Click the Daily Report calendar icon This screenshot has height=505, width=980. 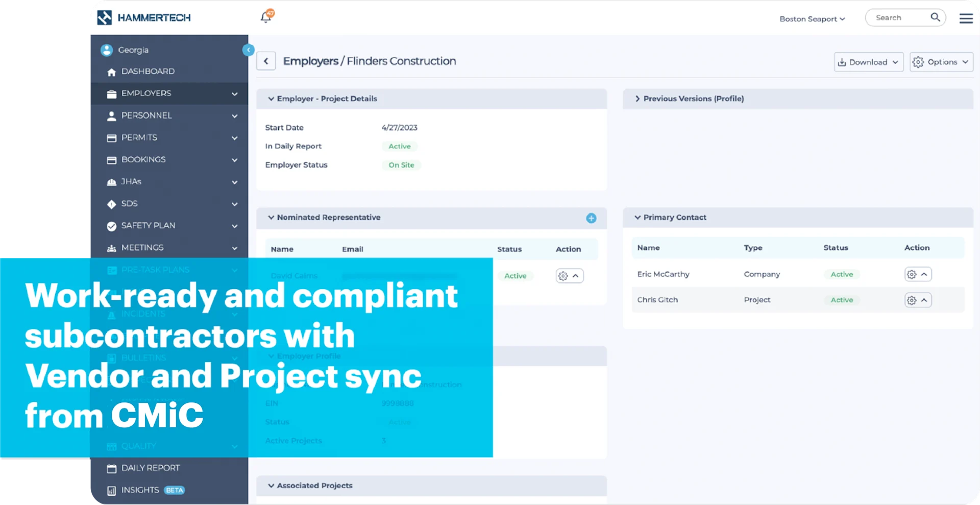coord(112,469)
